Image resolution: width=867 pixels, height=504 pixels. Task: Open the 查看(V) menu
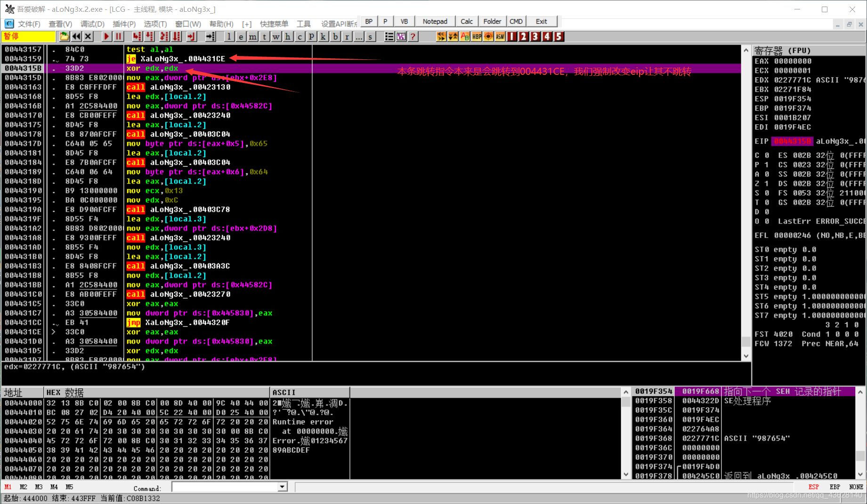[60, 24]
